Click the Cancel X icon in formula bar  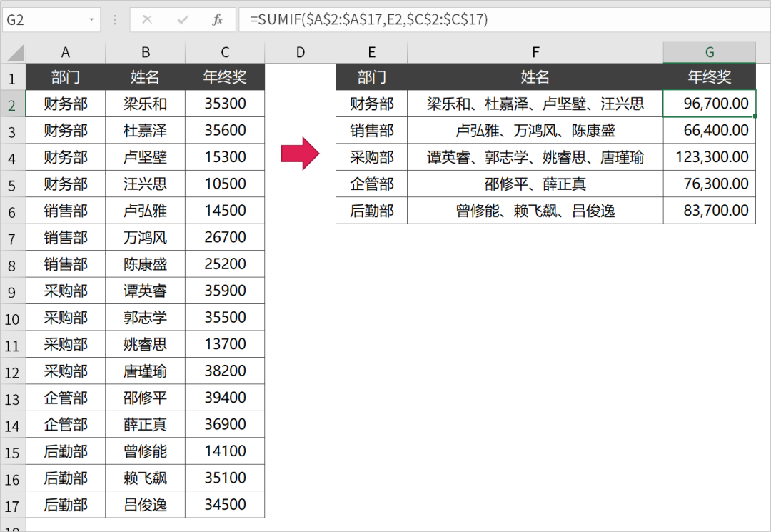coord(147,20)
